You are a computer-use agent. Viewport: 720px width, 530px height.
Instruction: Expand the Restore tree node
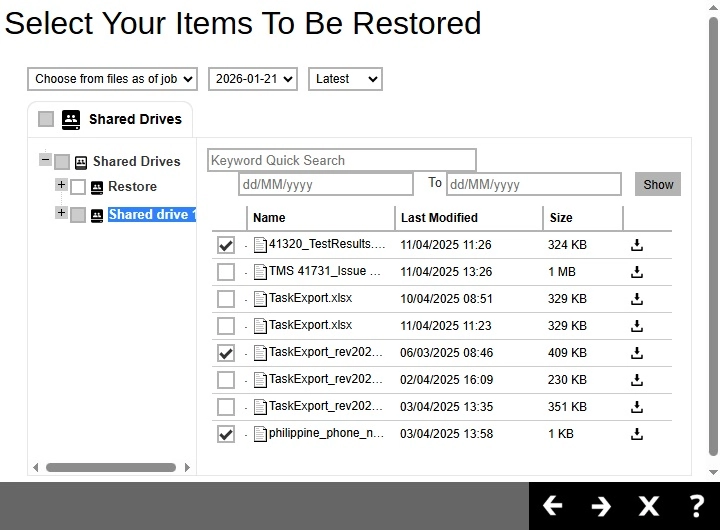[61, 185]
